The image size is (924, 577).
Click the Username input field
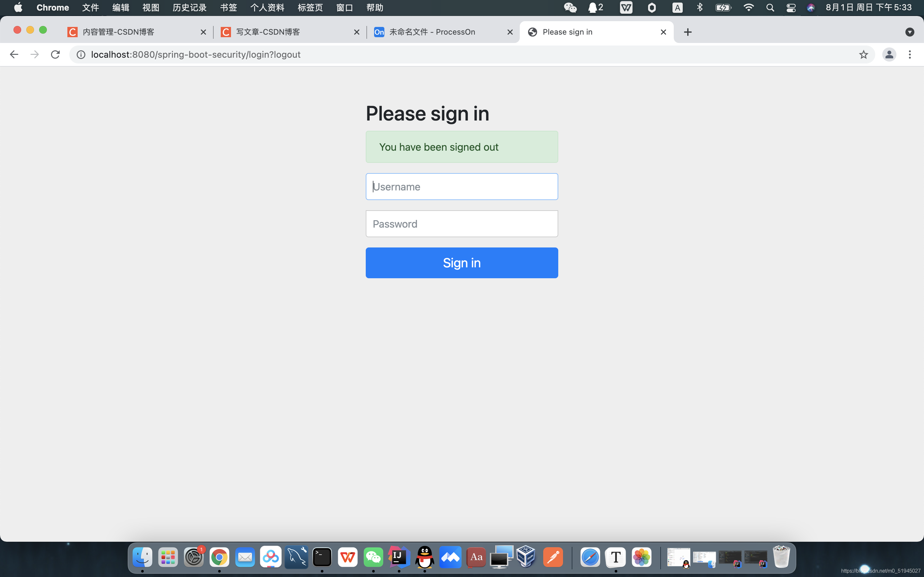(462, 186)
